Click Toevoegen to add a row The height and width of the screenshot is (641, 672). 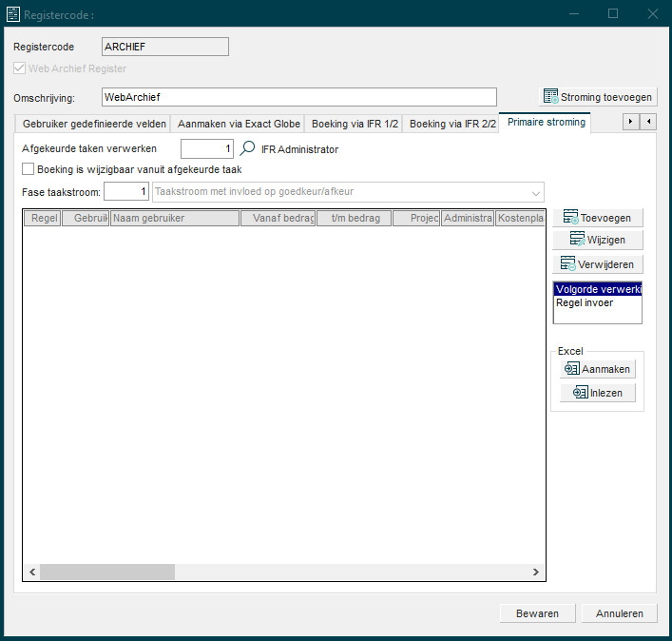(597, 218)
